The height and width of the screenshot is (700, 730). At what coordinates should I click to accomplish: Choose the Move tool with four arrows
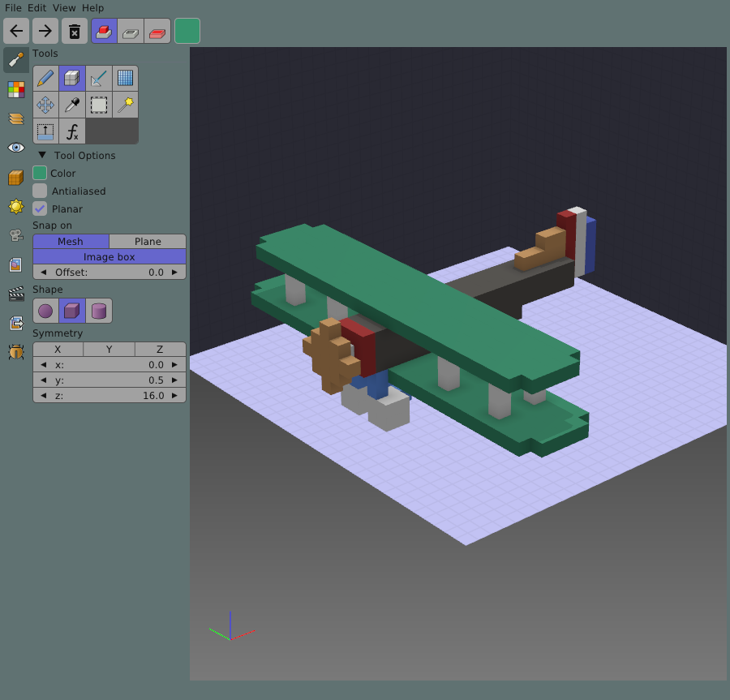(x=45, y=105)
